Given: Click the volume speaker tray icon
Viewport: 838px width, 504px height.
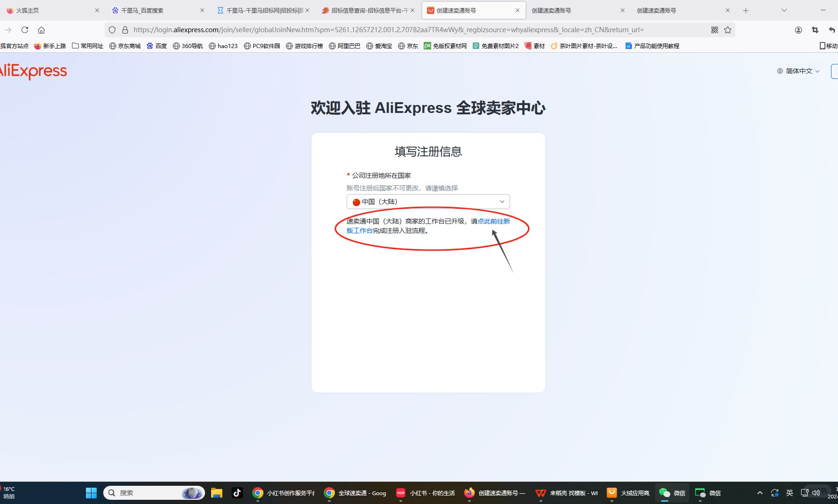Looking at the screenshot, I should (816, 493).
